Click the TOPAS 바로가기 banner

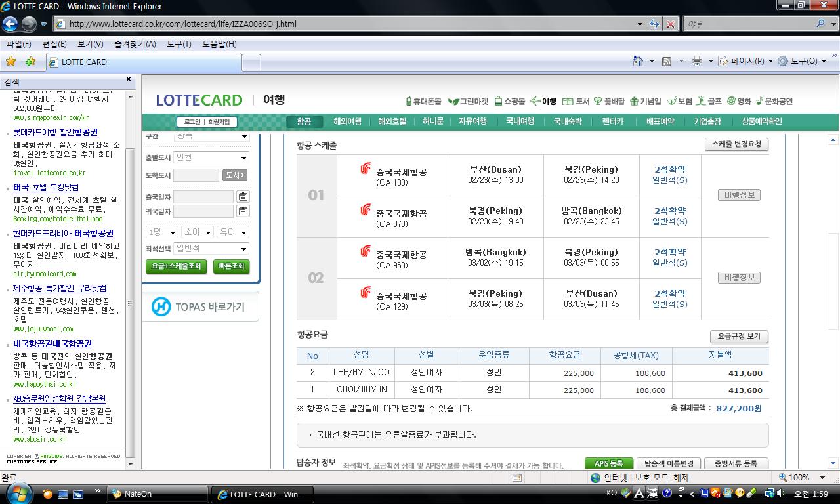coord(200,306)
